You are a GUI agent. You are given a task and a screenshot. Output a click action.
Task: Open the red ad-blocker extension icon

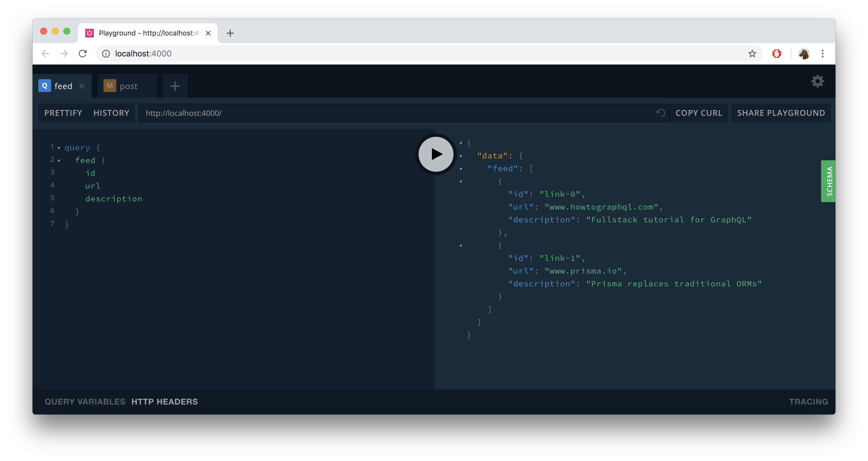[x=776, y=54]
